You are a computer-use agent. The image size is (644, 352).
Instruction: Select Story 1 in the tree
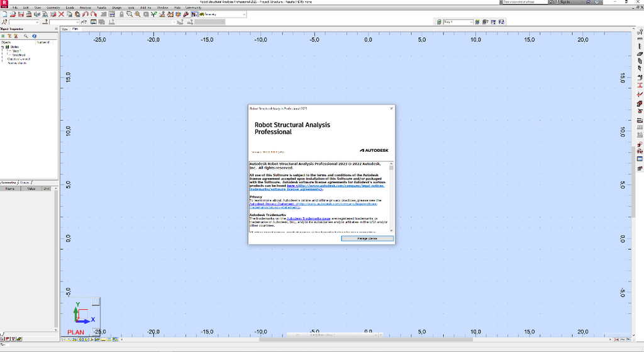click(16, 51)
